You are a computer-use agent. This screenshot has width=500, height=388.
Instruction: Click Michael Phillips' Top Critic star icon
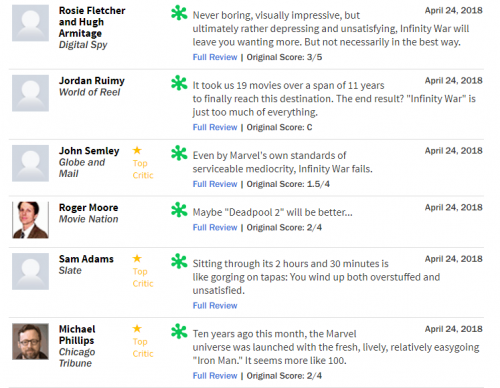(x=137, y=329)
